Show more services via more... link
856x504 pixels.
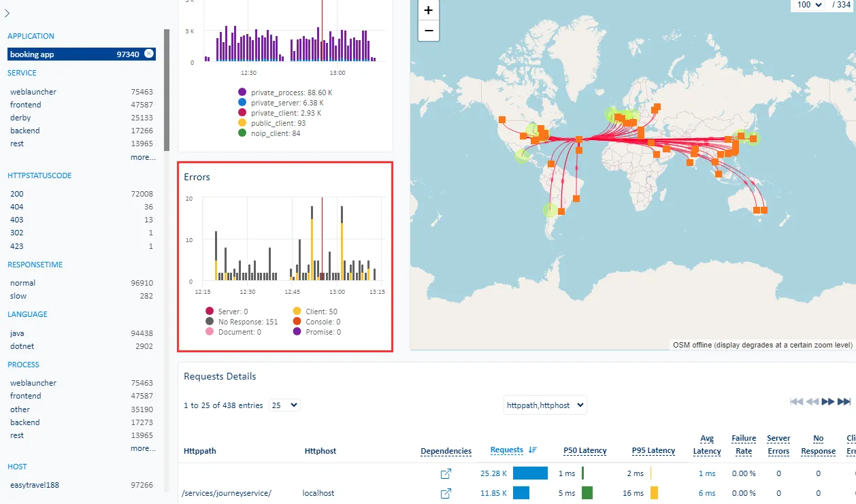[x=143, y=157]
